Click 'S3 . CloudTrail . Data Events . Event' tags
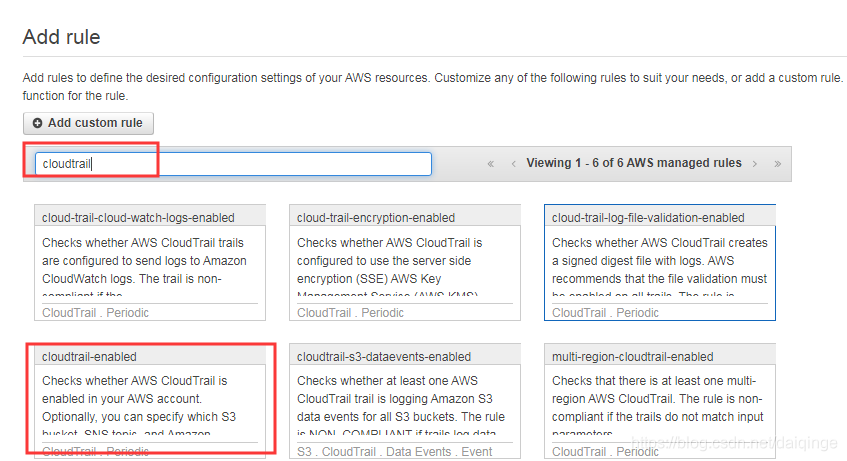The image size is (847, 461). tap(395, 452)
